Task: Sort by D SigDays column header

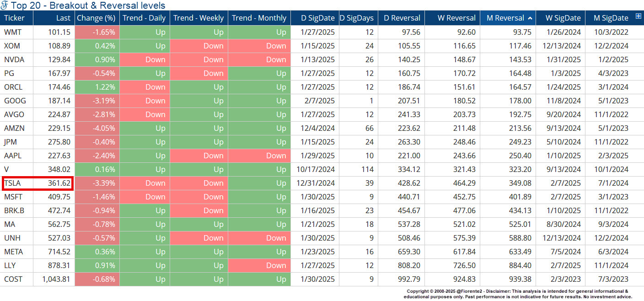Action: pyautogui.click(x=359, y=18)
